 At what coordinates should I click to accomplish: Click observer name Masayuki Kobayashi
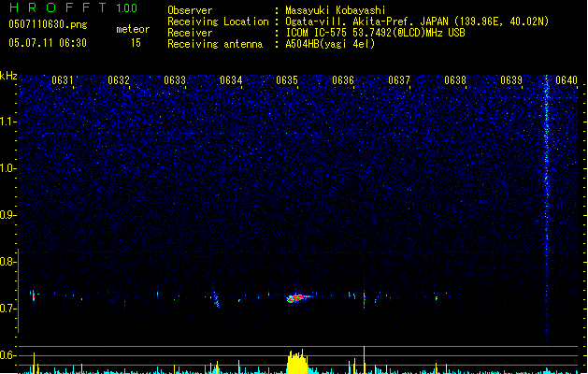click(336, 10)
